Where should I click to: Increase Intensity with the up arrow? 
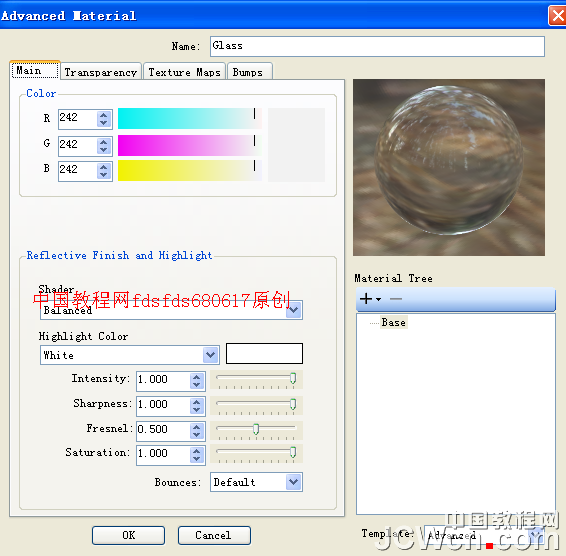[197, 377]
